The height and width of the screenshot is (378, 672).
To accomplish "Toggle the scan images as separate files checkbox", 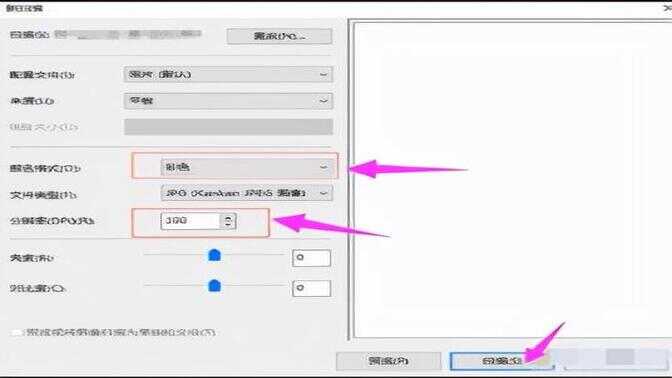I will coord(16,332).
